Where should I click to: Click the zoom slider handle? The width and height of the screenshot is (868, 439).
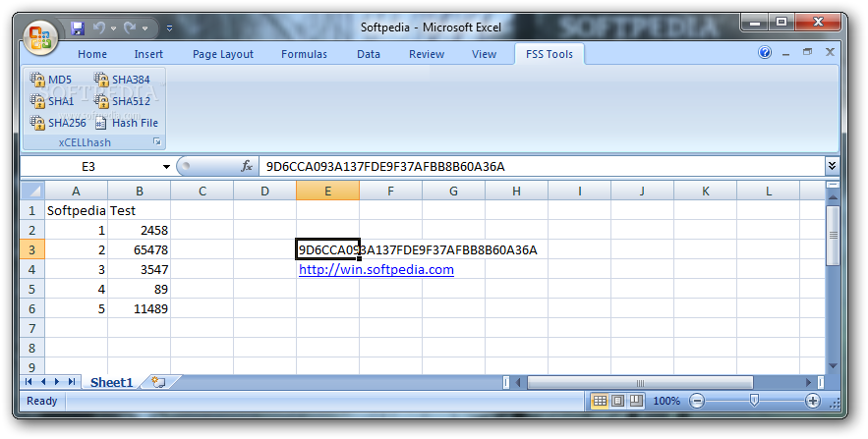pyautogui.click(x=754, y=401)
